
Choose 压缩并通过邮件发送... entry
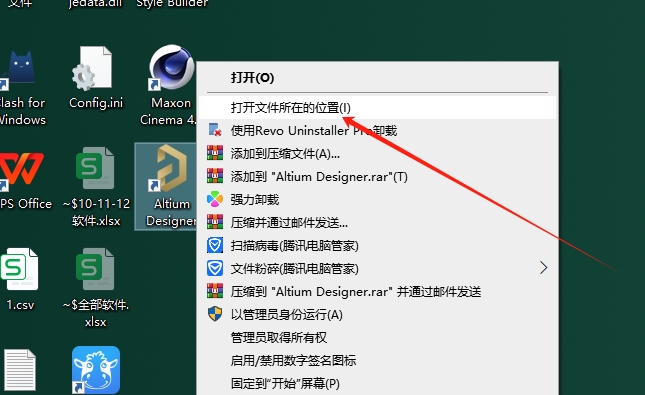point(377,223)
